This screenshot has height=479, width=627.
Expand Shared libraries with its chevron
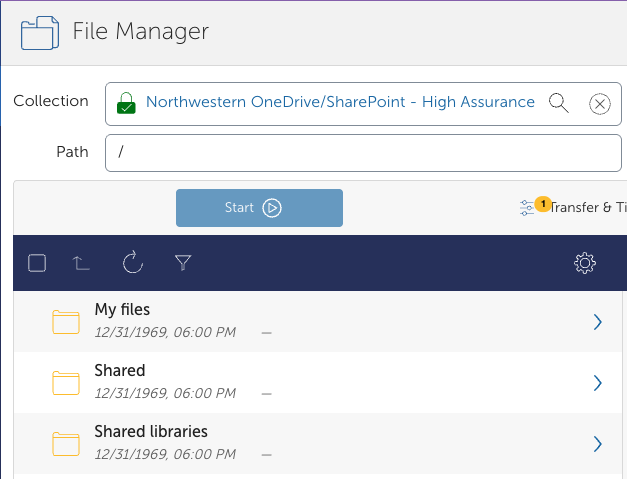tap(598, 444)
